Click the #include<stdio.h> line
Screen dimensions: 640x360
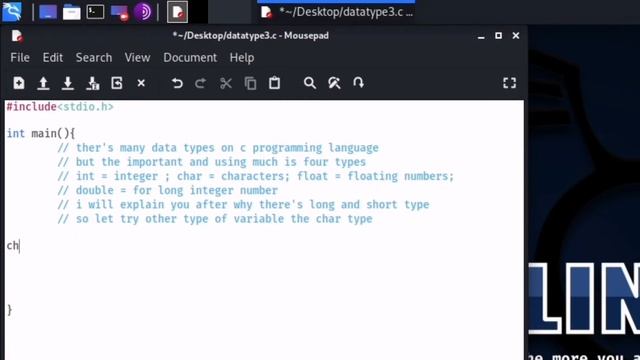click(x=60, y=107)
